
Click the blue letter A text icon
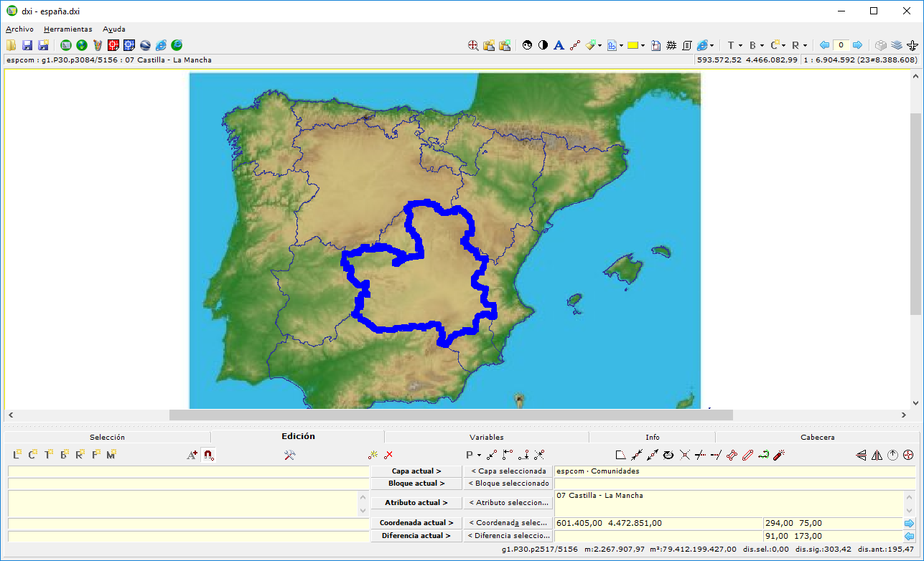(559, 45)
